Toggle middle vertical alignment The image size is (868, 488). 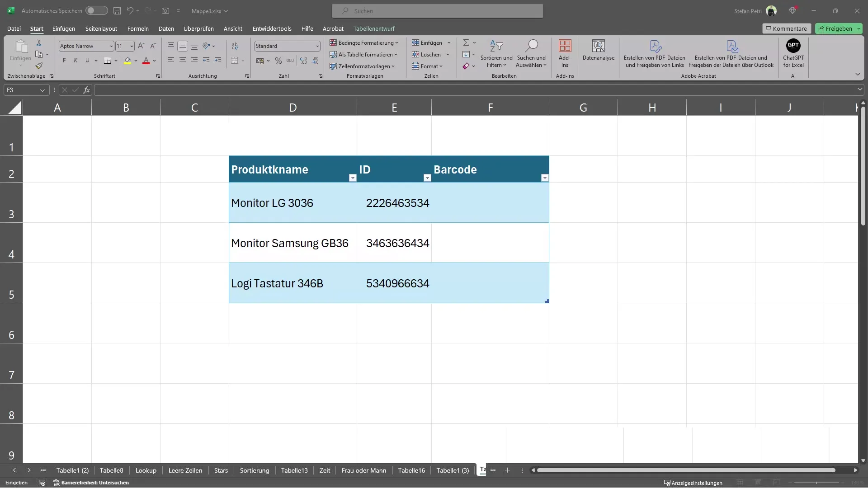tap(183, 46)
